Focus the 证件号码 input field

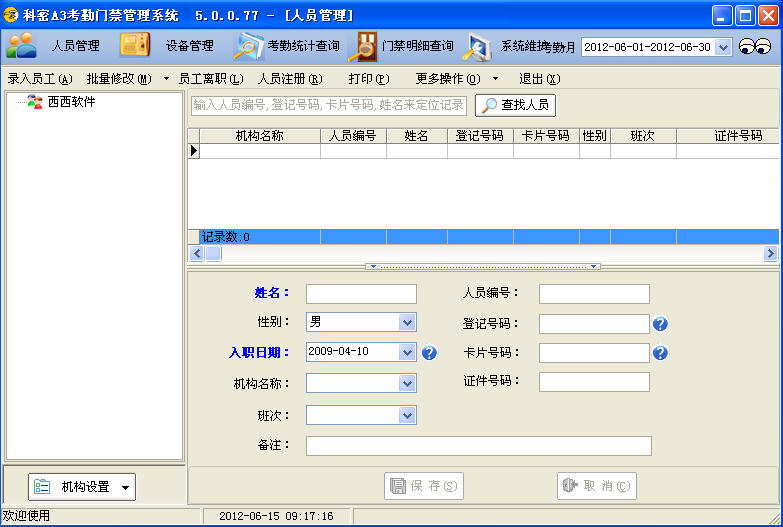594,382
